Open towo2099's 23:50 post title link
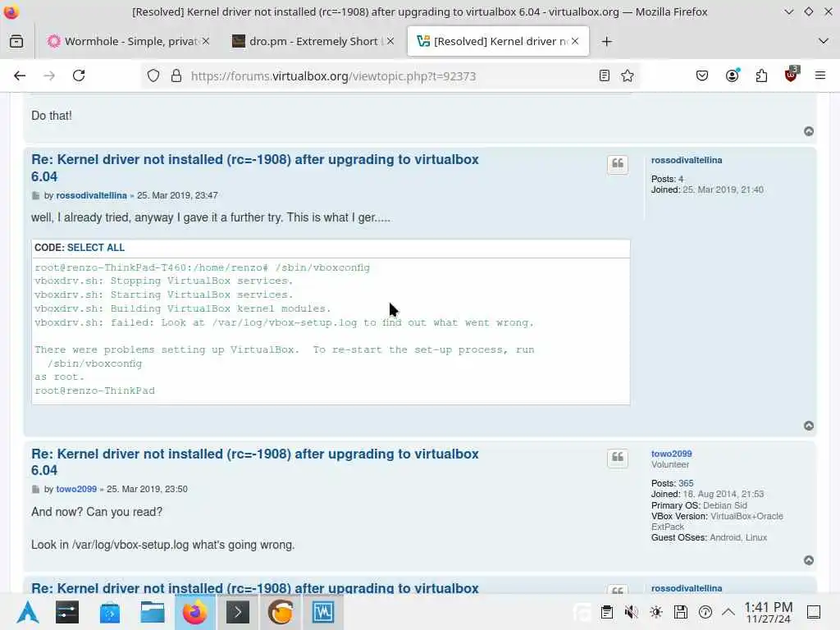The width and height of the screenshot is (840, 630). point(255,462)
